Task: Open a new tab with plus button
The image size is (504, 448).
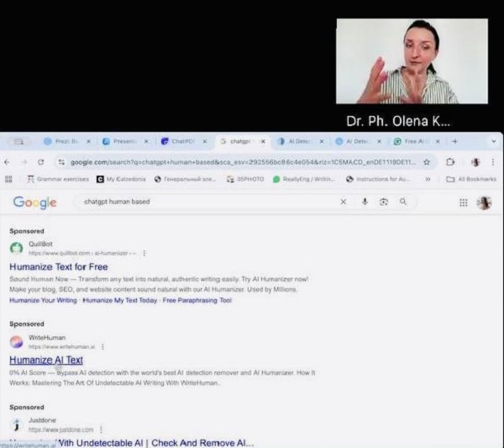Action: pyautogui.click(x=454, y=141)
